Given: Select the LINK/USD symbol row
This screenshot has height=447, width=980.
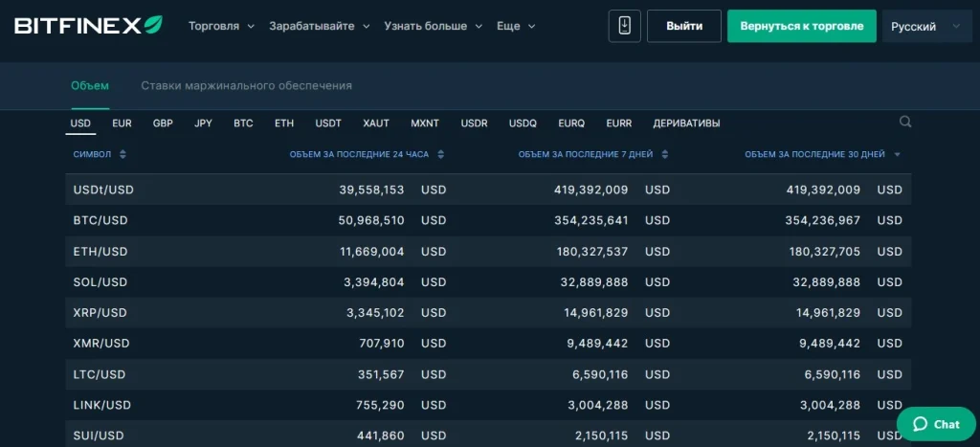Looking at the screenshot, I should (488, 405).
